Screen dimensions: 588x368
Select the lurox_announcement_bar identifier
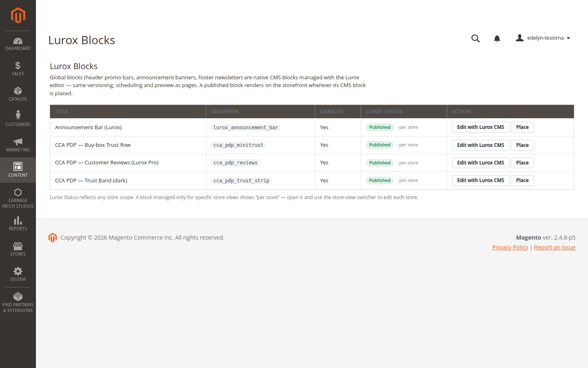tap(246, 128)
